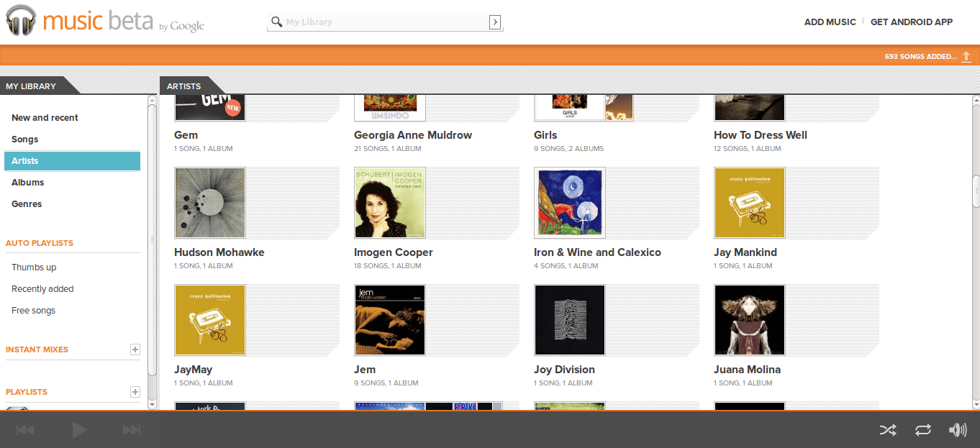
Task: Click the Juana Molina artist name
Action: (x=747, y=370)
